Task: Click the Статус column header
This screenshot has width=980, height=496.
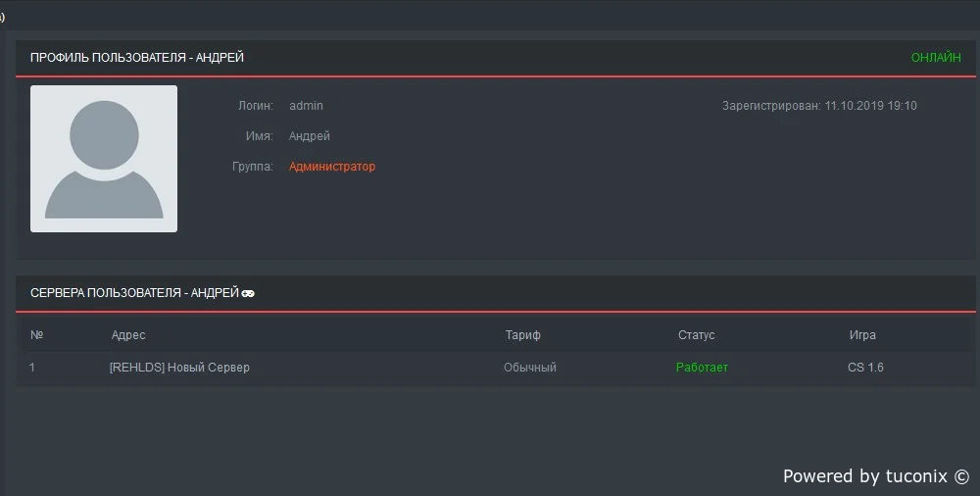Action: [696, 335]
